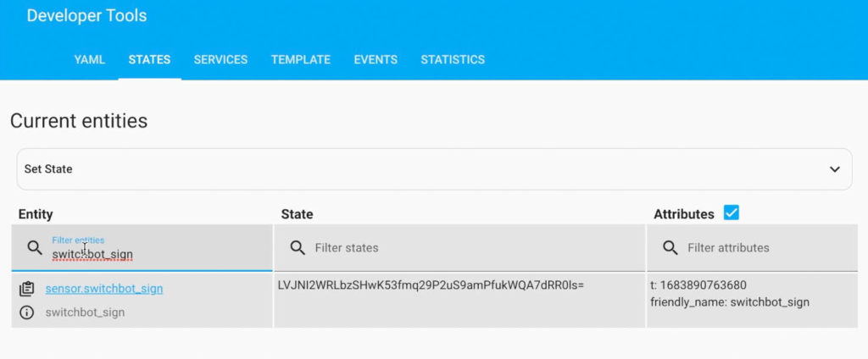Copy the sensor.switchbot_sign entity ID via clipboard icon
The width and height of the screenshot is (868, 359).
[x=26, y=289]
